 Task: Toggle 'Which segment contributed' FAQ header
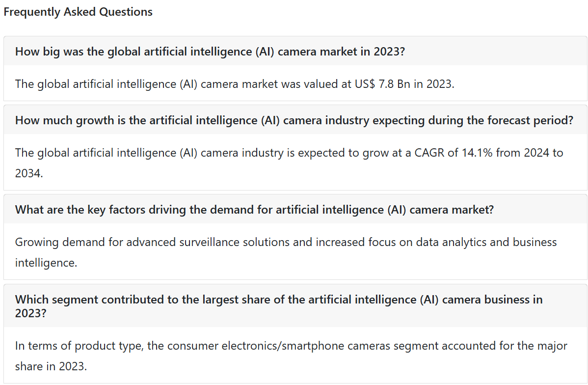[295, 306]
